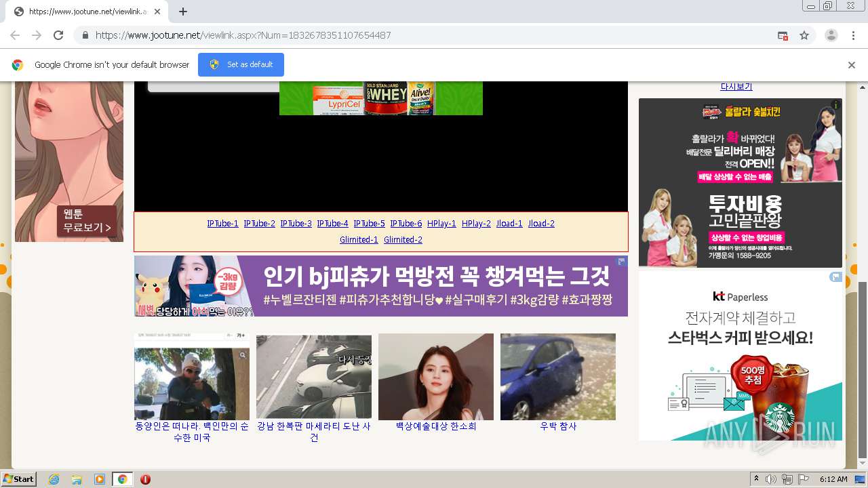Image resolution: width=868 pixels, height=488 pixels.
Task: Open the 웹툰 무료보기 side banner
Action: click(69, 161)
